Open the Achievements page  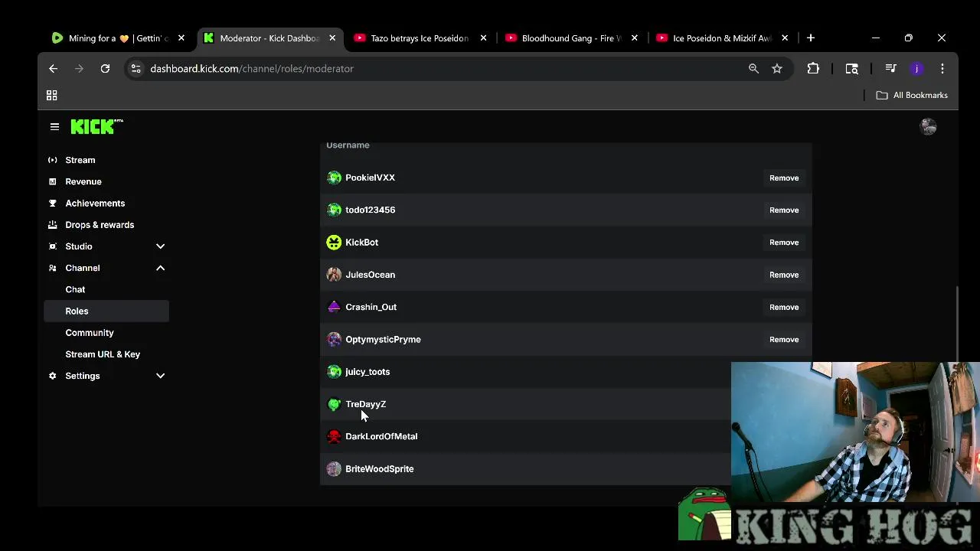[95, 203]
